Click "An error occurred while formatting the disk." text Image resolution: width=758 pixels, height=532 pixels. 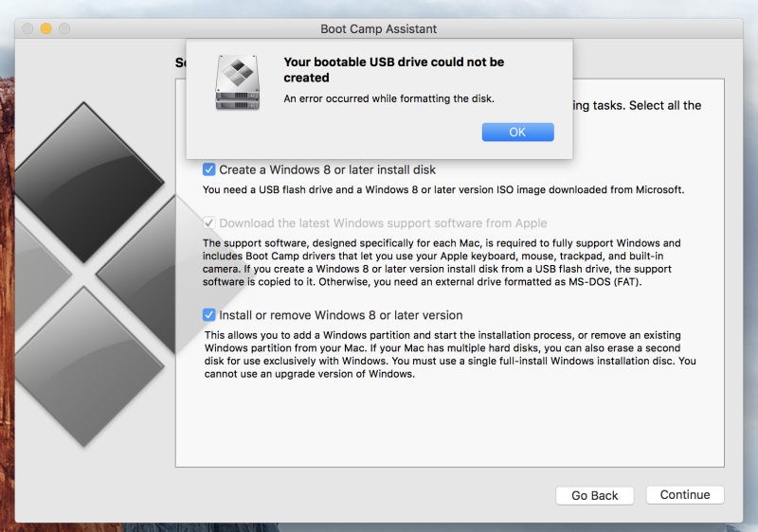pos(388,98)
